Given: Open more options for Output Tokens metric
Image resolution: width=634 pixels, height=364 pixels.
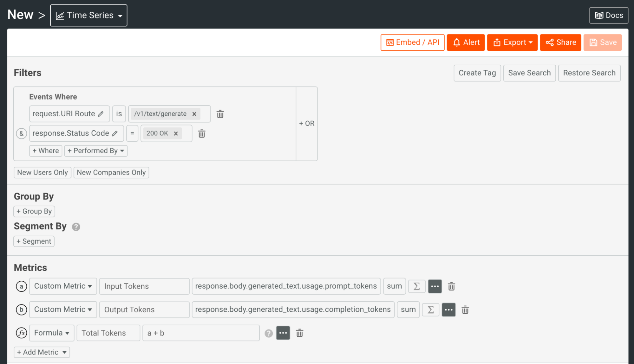Looking at the screenshot, I should [x=448, y=310].
